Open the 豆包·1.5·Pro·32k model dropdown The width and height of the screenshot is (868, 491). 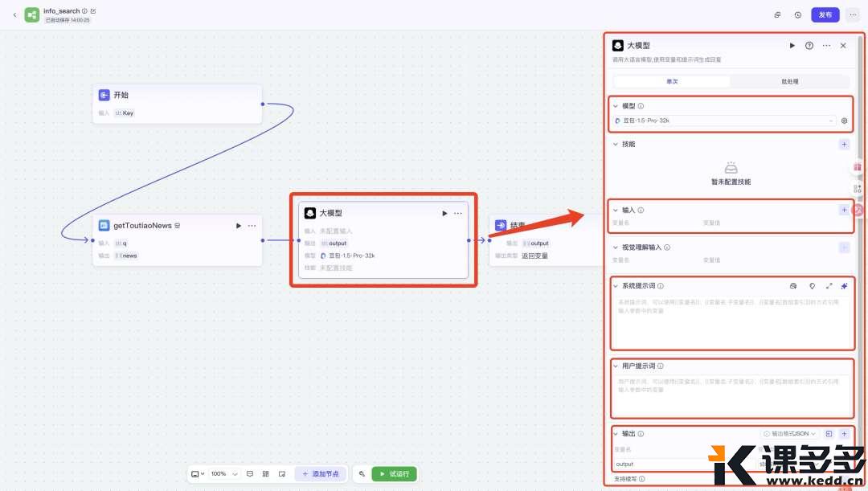[725, 120]
